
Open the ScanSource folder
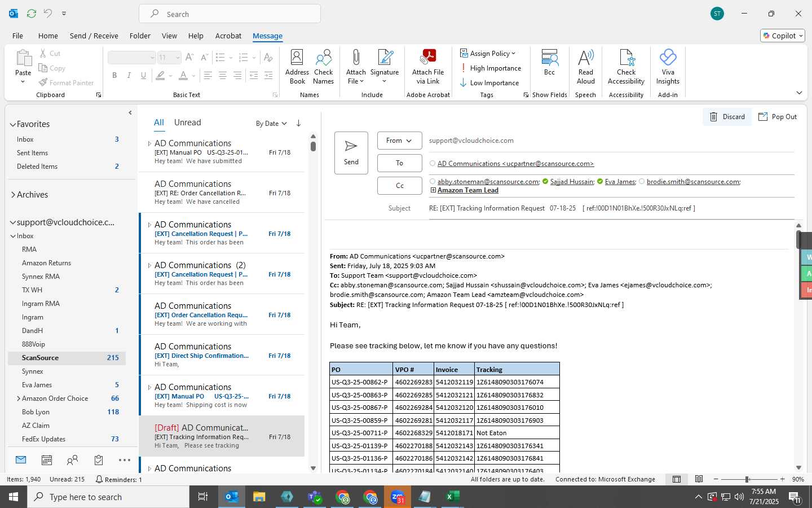coord(67,358)
